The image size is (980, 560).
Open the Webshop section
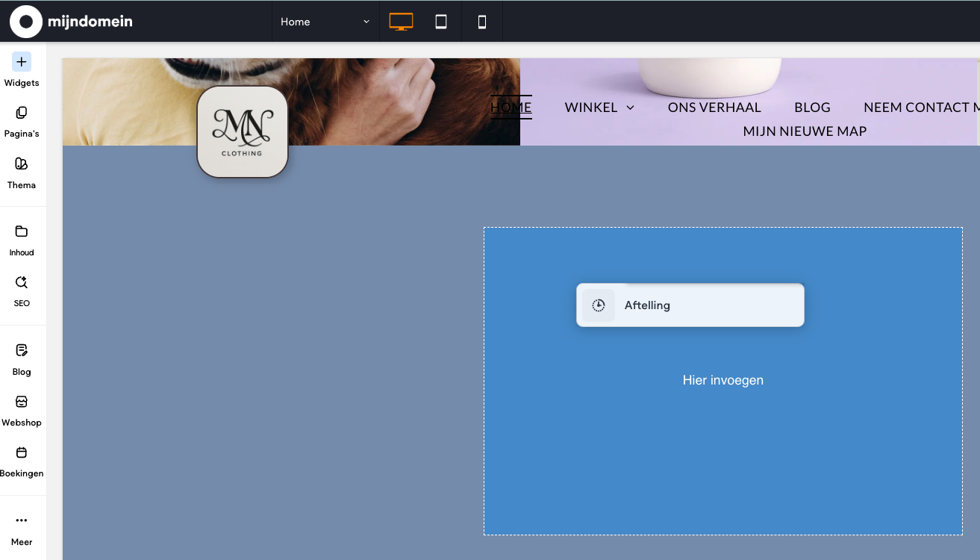tap(22, 410)
